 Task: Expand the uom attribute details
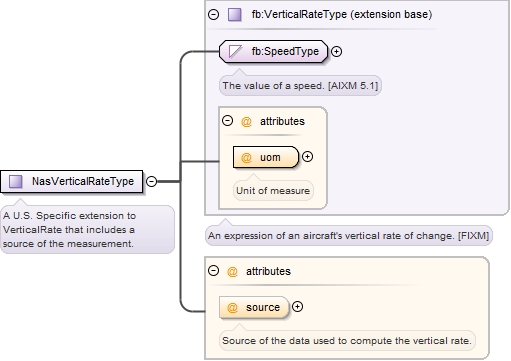[307, 157]
